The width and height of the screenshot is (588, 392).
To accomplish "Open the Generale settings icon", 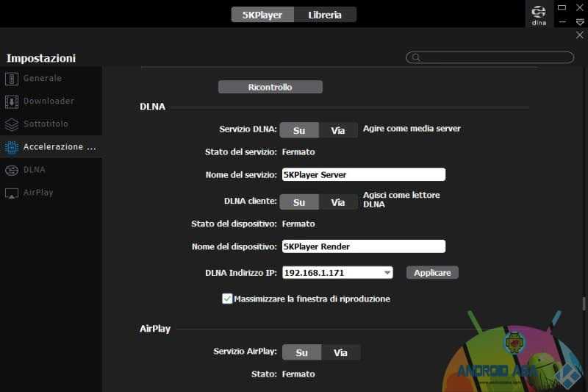I will click(12, 79).
